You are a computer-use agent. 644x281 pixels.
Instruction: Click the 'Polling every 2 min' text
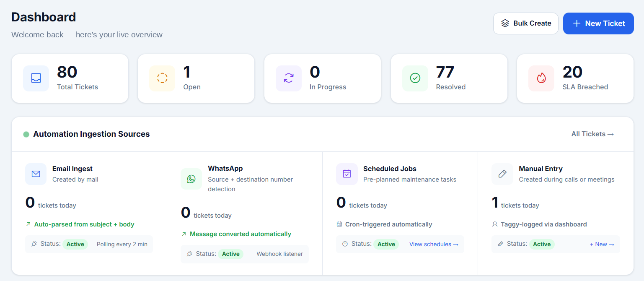pos(122,244)
